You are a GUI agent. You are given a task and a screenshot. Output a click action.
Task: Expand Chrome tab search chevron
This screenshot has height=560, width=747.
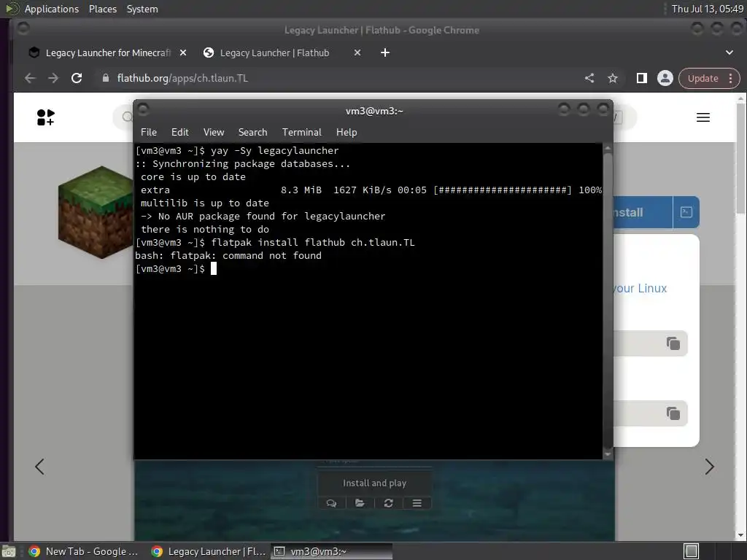point(729,52)
